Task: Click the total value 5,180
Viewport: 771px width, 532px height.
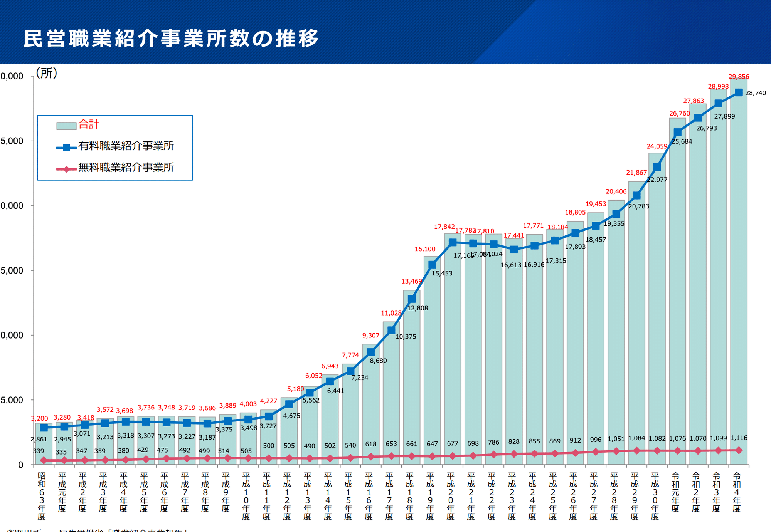Action: [295, 389]
